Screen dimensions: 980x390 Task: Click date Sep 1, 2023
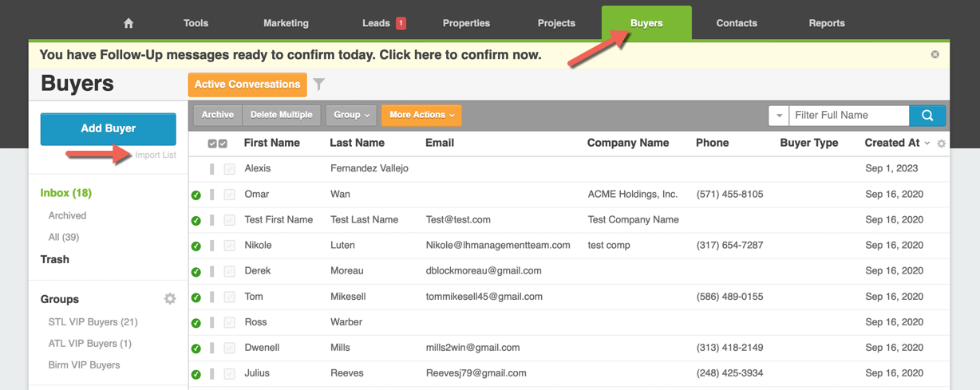tap(891, 169)
